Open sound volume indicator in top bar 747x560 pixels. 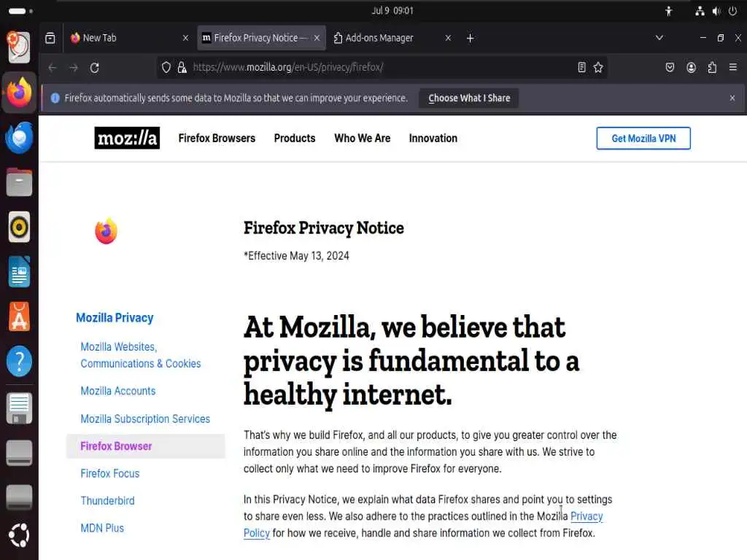(x=716, y=11)
